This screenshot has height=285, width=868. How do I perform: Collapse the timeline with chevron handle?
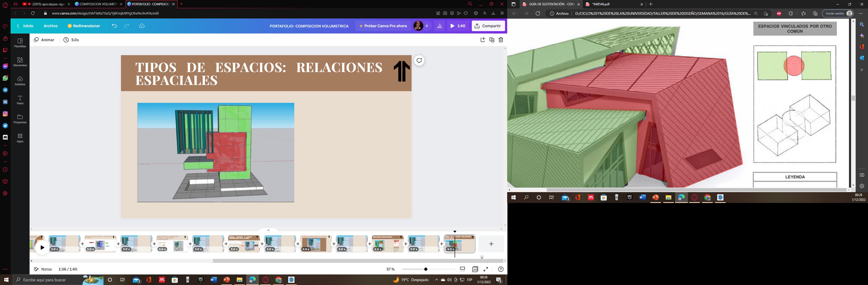[x=268, y=230]
